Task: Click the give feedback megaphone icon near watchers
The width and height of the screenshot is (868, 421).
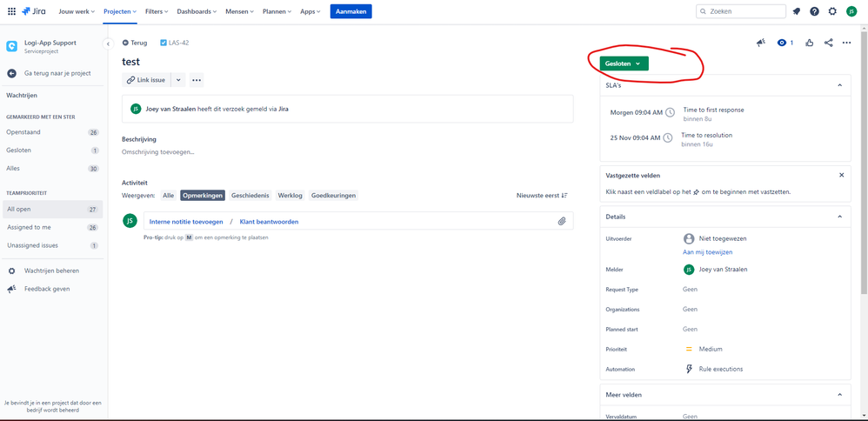Action: pos(761,43)
